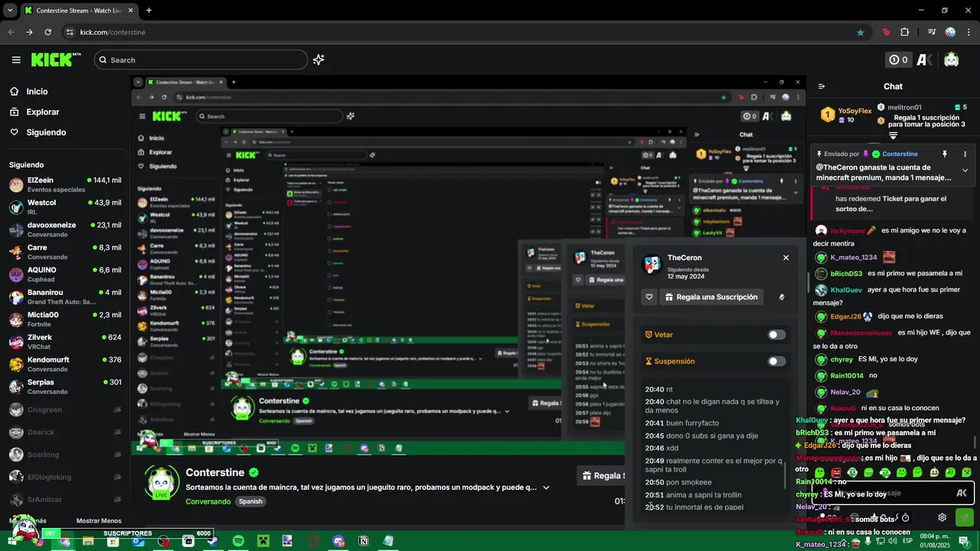
Task: Click in the Kick search field
Action: tap(201, 60)
